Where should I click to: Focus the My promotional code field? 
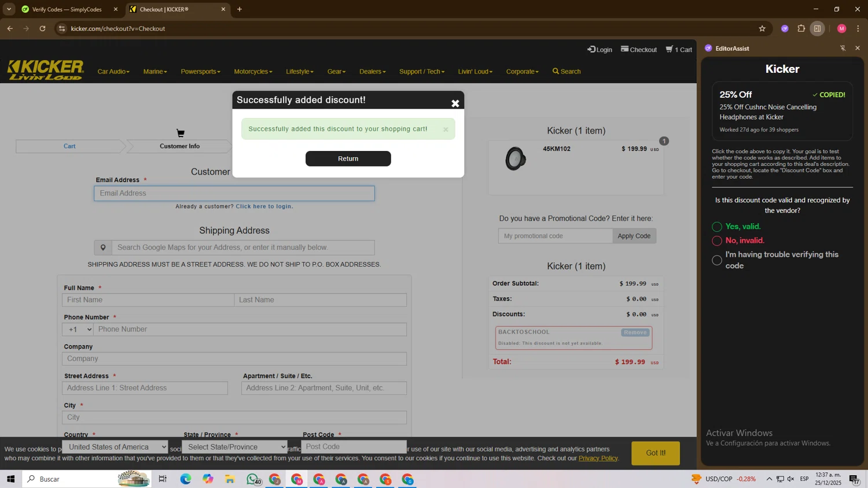coord(556,236)
